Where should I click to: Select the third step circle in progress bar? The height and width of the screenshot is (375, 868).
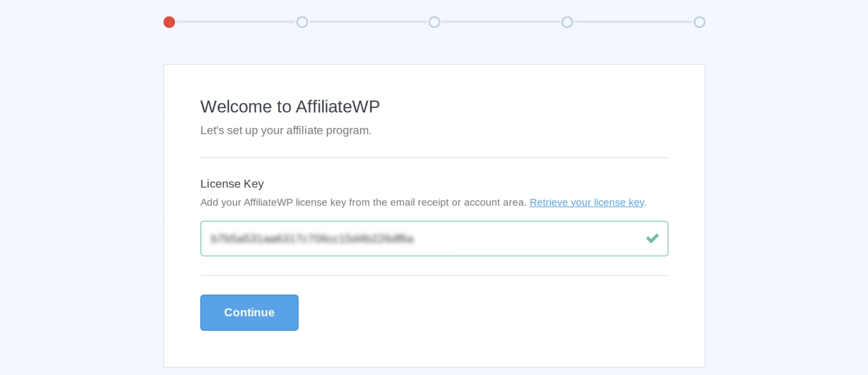click(x=434, y=22)
